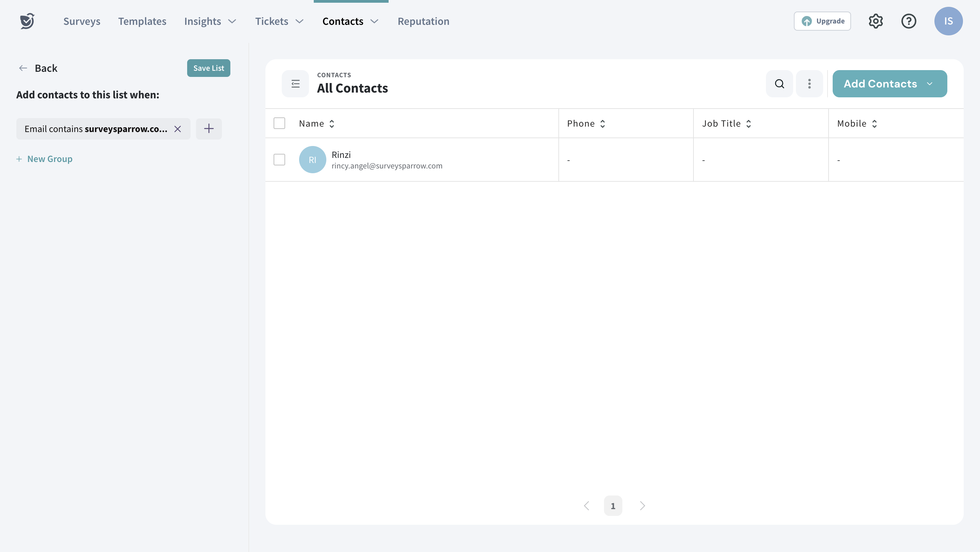The image size is (980, 552).
Task: Collapse the contacts sidebar menu icon
Action: pos(295,84)
